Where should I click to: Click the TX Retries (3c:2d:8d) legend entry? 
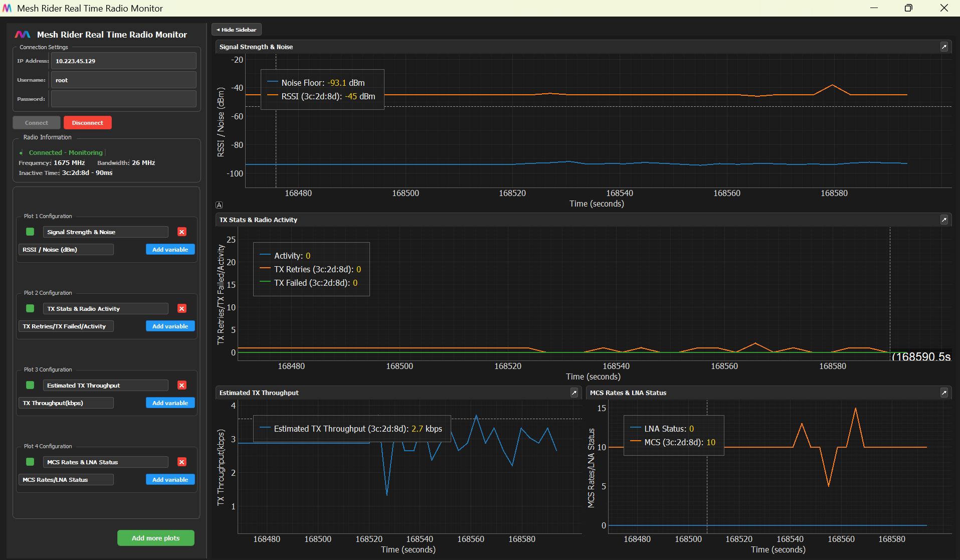pos(311,269)
